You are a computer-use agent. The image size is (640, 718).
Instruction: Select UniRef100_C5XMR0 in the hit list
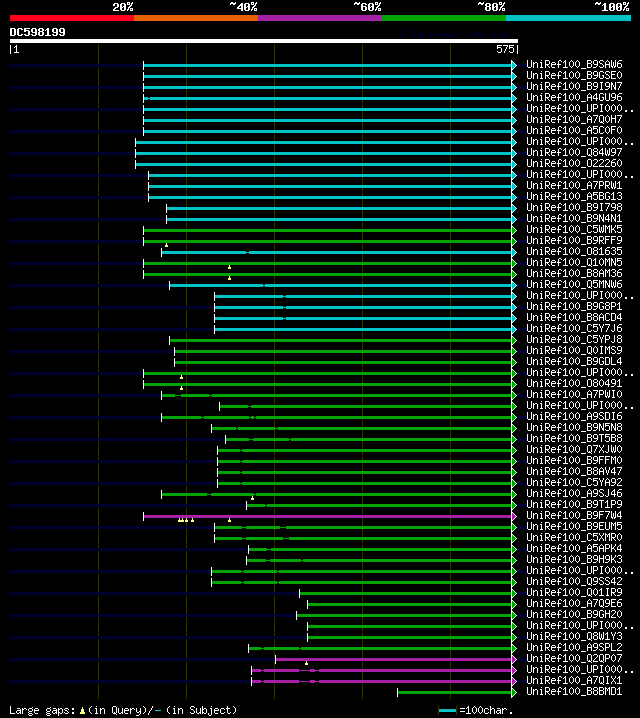(574, 537)
